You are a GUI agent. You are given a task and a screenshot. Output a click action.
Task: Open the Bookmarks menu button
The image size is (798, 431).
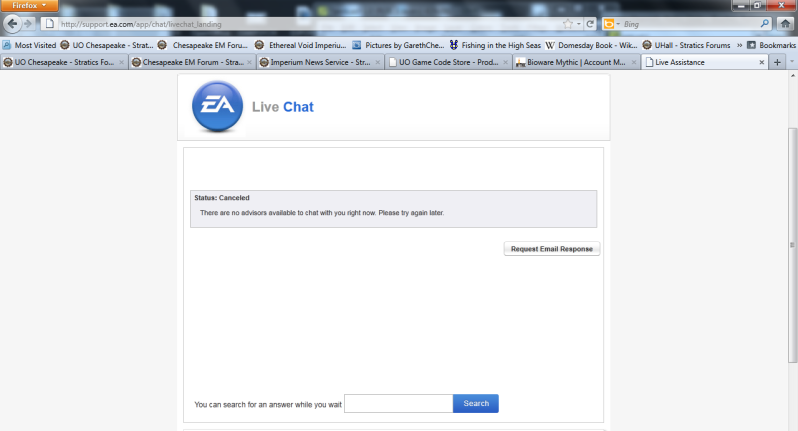(x=771, y=45)
